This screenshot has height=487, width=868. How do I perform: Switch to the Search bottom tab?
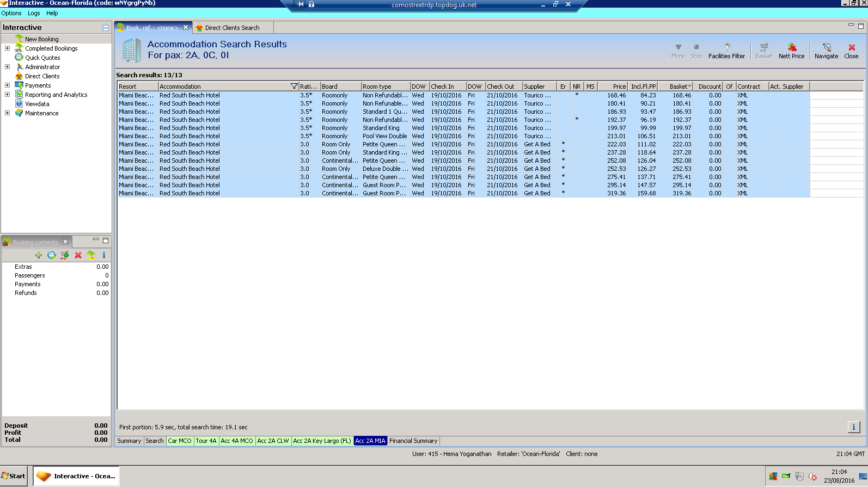point(155,441)
